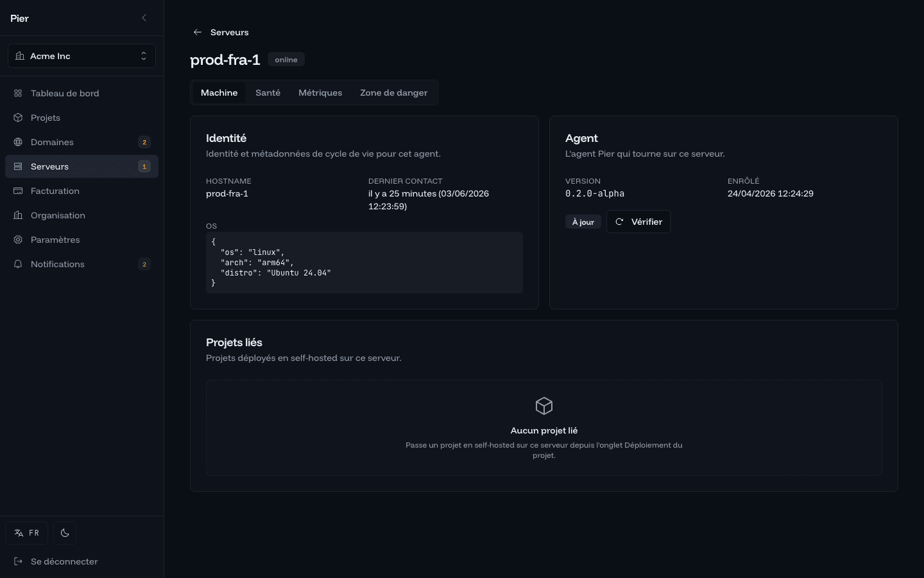Viewport: 924px width, 578px height.
Task: Open Tableau de bord in the sidebar
Action: click(81, 93)
